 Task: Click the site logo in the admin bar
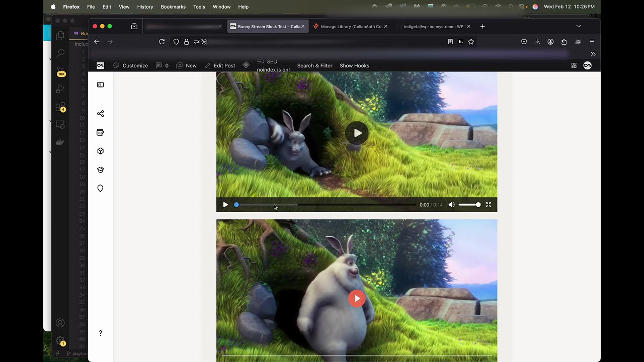pyautogui.click(x=100, y=65)
